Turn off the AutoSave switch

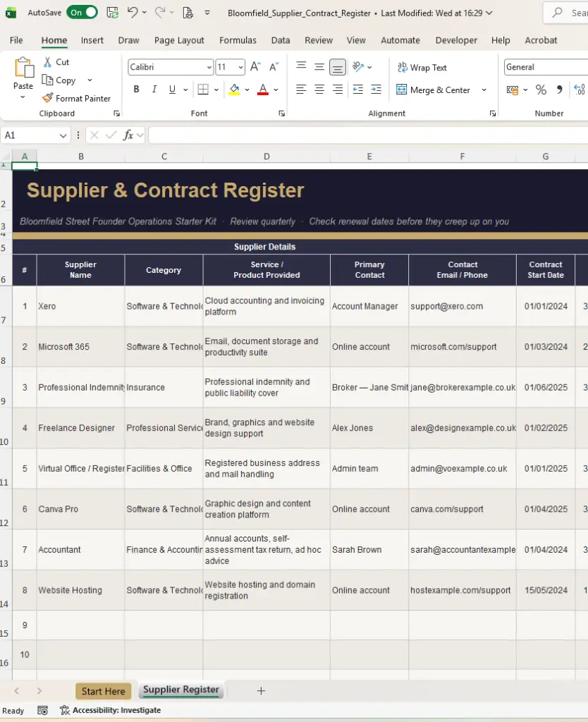(82, 13)
